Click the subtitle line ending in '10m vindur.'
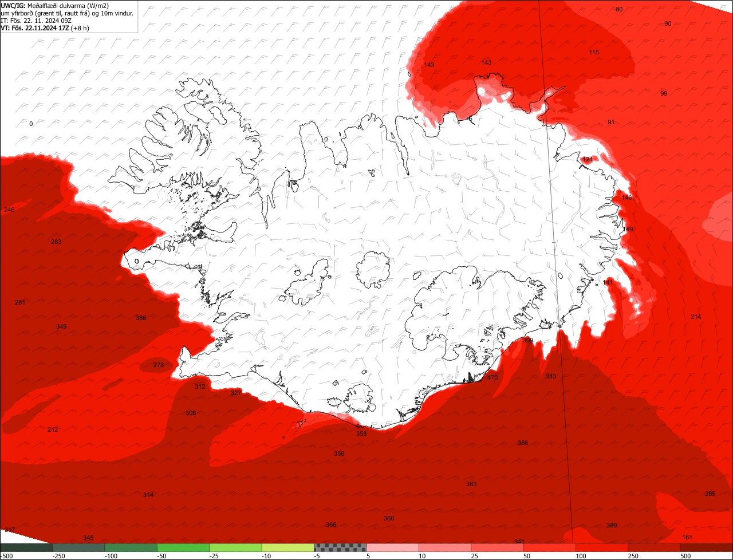733x560 pixels. point(67,13)
